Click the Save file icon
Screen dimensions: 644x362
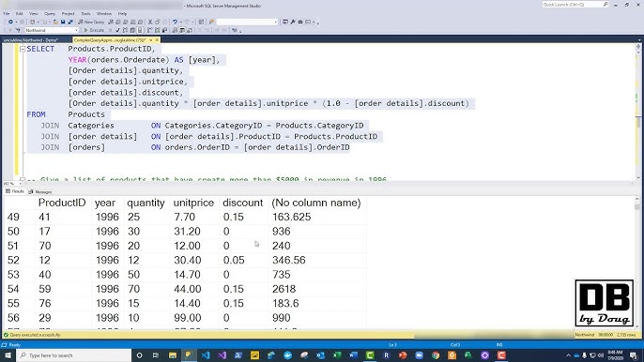pos(63,22)
